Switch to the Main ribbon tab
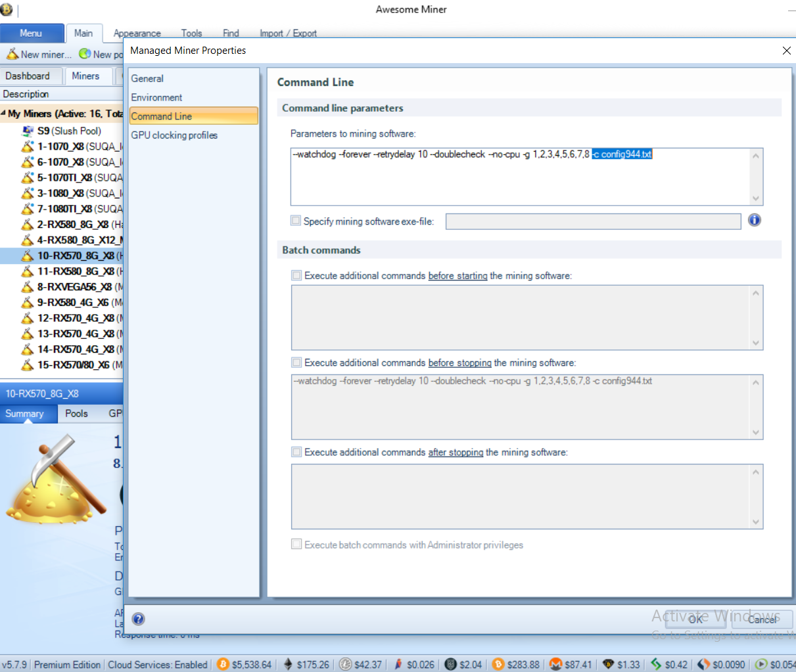796x672 pixels. 83,34
